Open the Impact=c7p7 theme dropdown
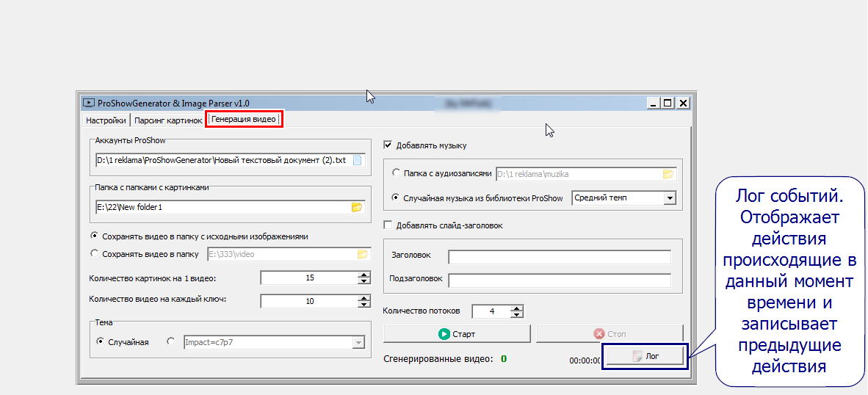This screenshot has width=868, height=395. click(358, 343)
